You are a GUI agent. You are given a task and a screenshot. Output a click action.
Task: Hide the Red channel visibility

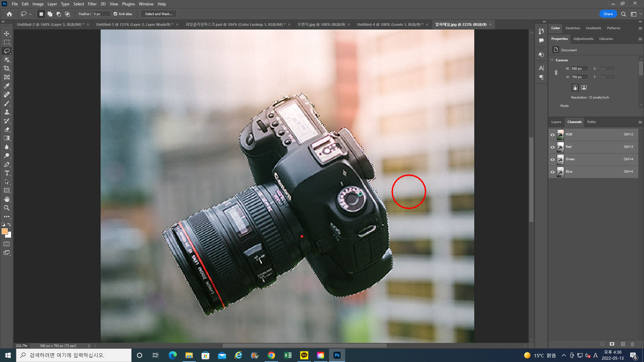pos(552,147)
